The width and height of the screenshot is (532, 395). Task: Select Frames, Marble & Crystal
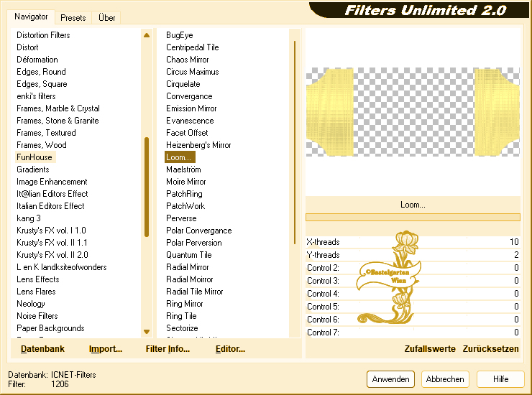tap(58, 108)
